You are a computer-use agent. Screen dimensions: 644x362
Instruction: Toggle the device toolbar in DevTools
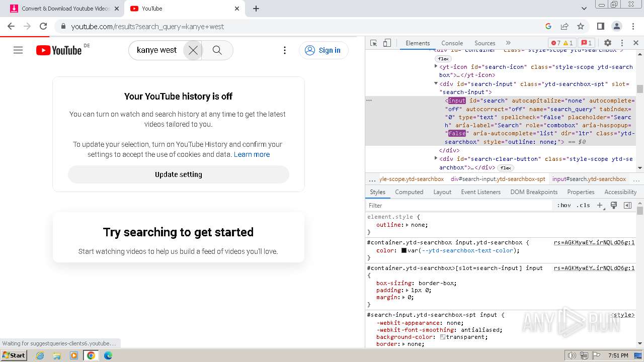387,43
